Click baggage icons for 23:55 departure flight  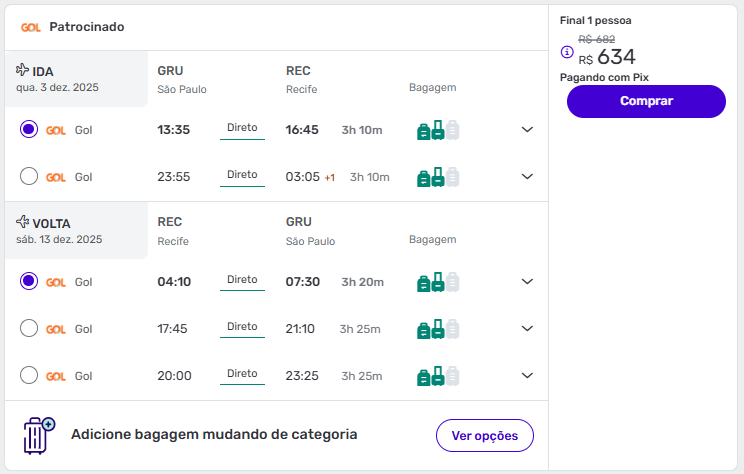tap(438, 177)
